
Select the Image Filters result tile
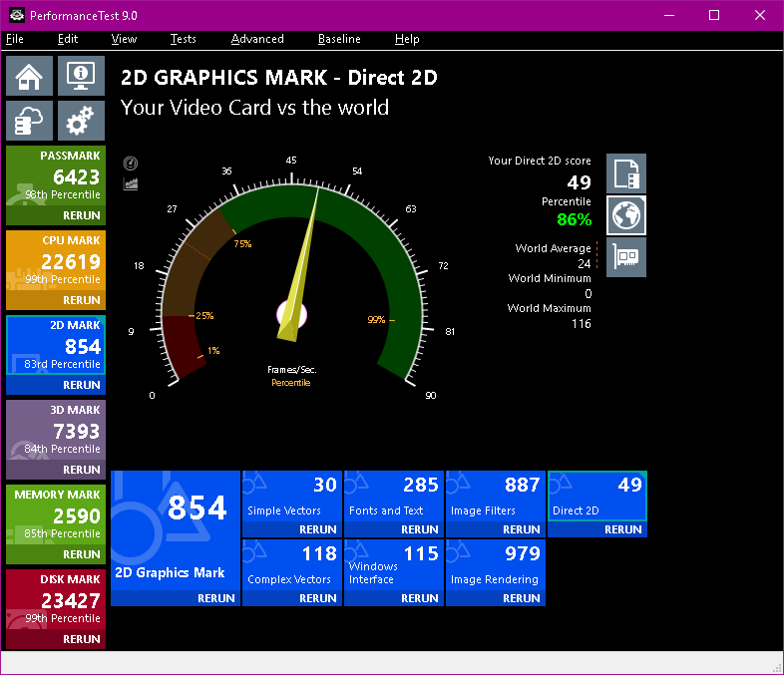(x=496, y=497)
